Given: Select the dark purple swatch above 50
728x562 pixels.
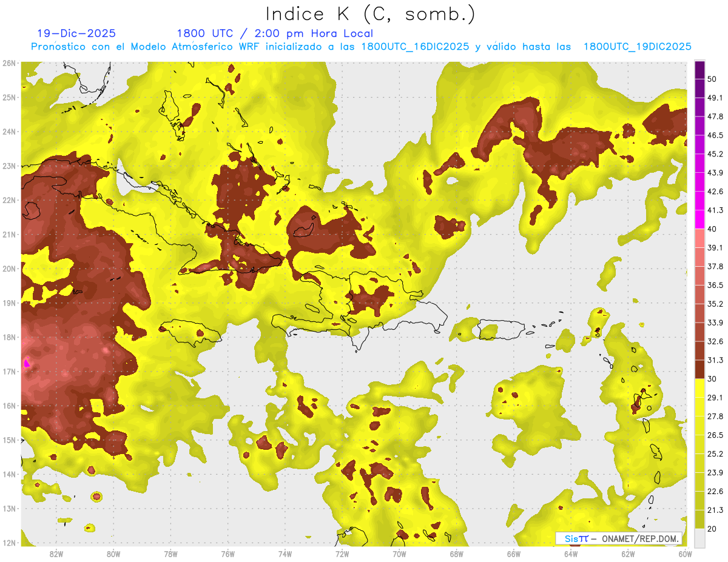Looking at the screenshot, I should 699,70.
